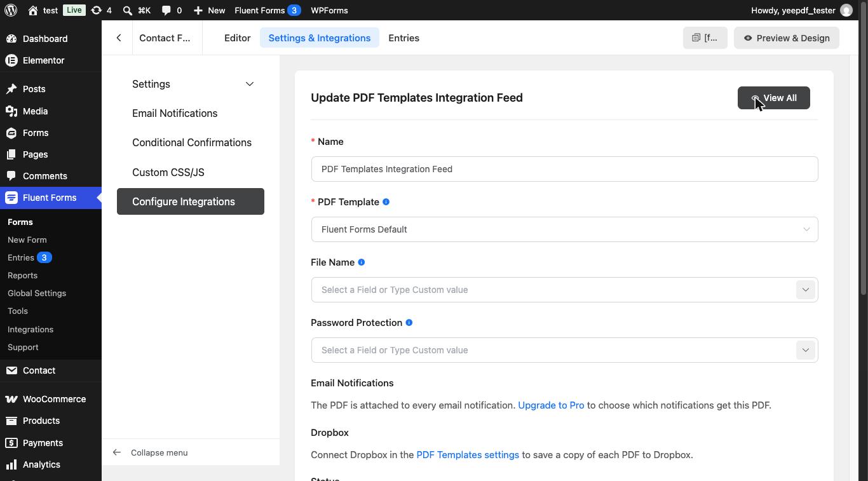Viewport: 868px width, 481px height.
Task: Open Fluent Forms in the admin bar
Action: [268, 10]
